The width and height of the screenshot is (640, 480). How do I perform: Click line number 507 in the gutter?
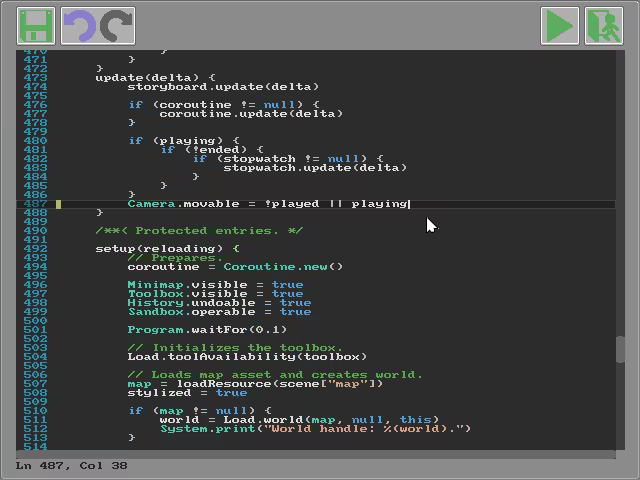click(35, 384)
